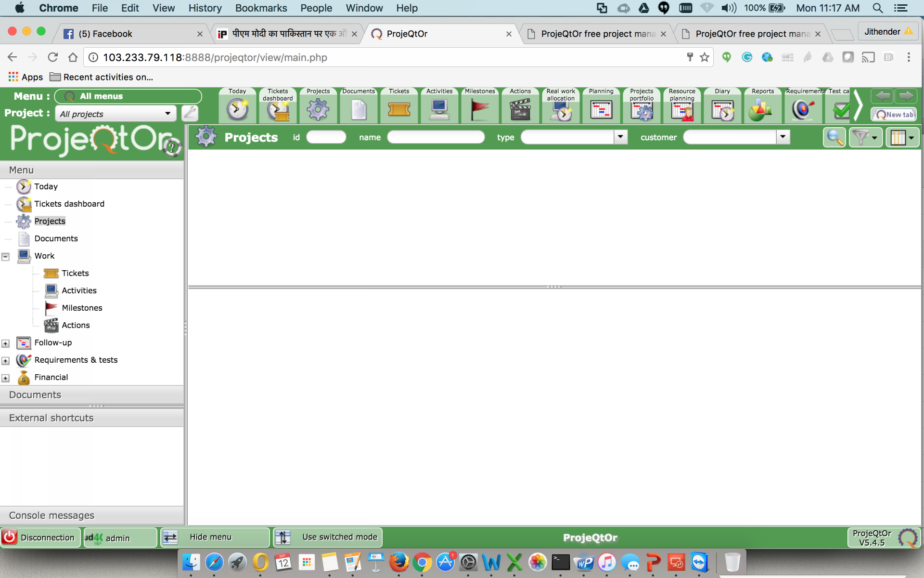
Task: Open the Bookmarks menu in menu bar
Action: tap(261, 8)
